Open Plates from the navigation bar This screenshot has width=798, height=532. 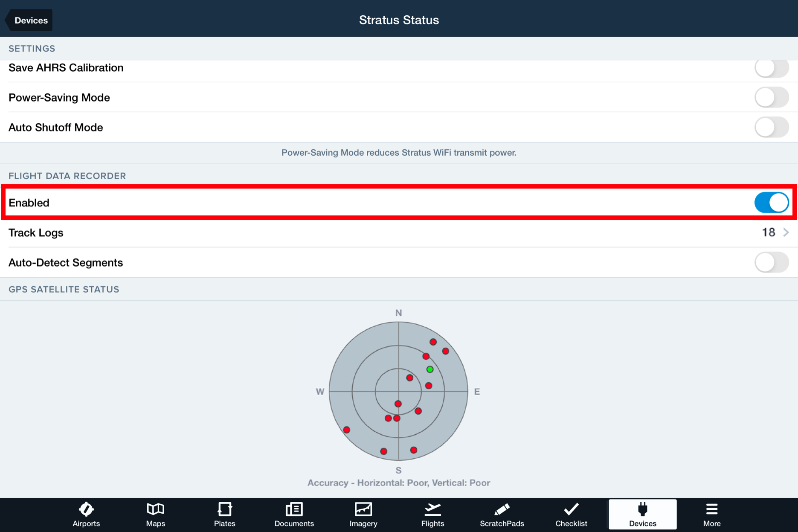225,509
